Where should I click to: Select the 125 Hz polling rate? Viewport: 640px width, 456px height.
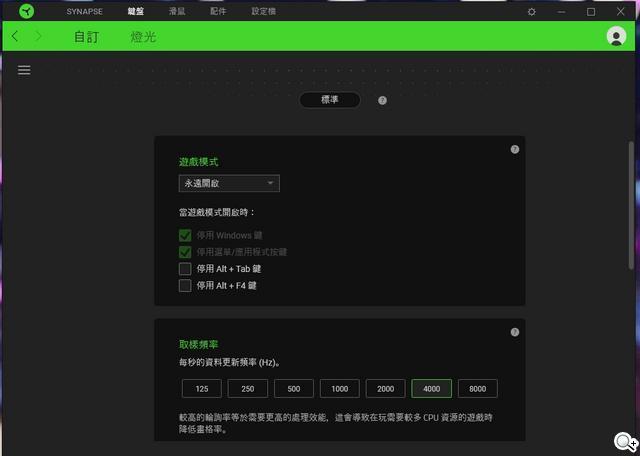(202, 389)
